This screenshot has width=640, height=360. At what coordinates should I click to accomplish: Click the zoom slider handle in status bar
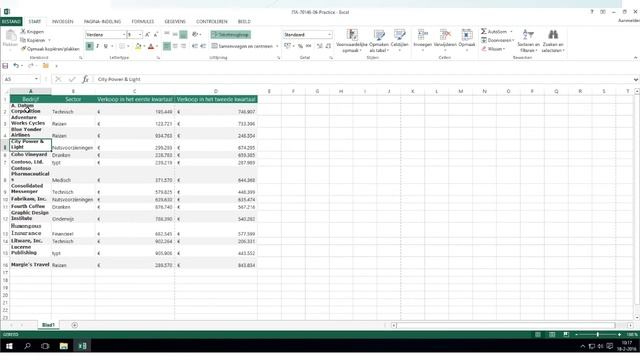point(598,335)
